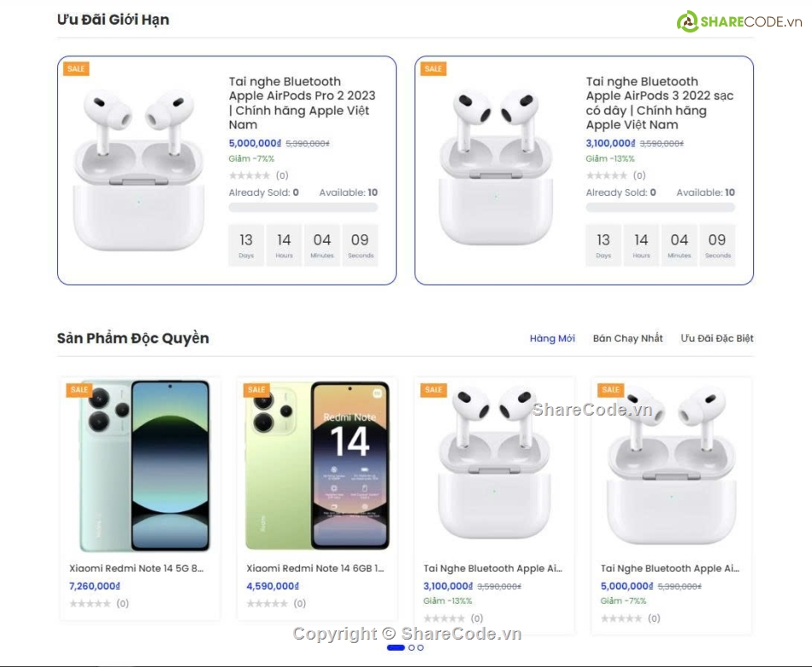Viewport: 812px width, 667px height.
Task: Click star rating in AirPods Pro 2 deal
Action: [x=250, y=175]
